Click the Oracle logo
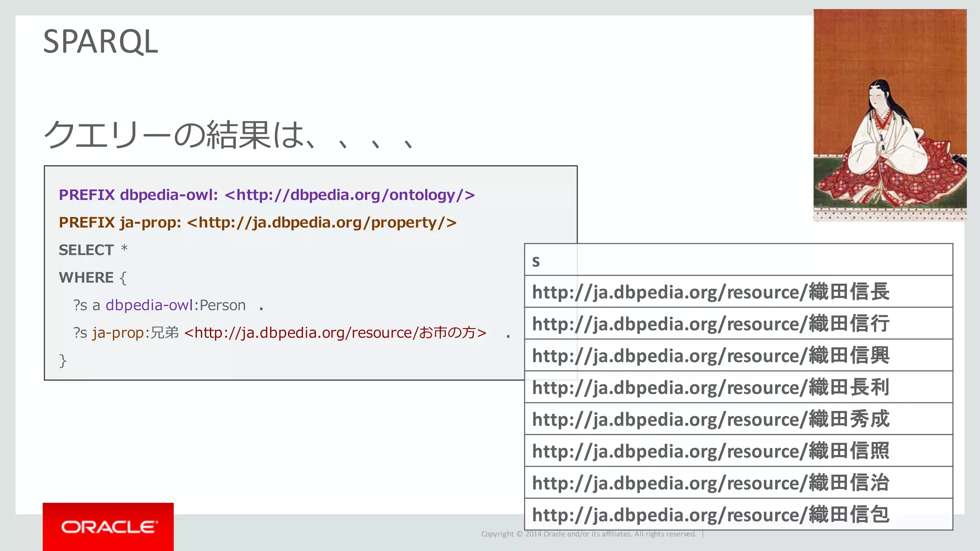Screen dimensions: 980x551 pos(108,527)
